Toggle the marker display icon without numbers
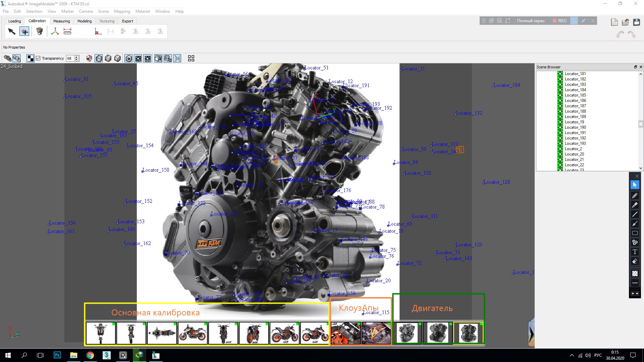 coord(138,59)
